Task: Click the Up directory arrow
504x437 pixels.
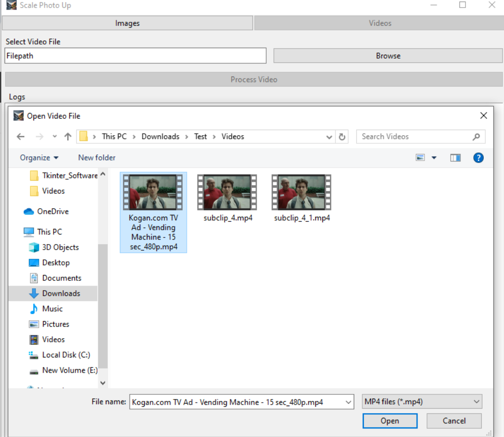Action: click(68, 137)
